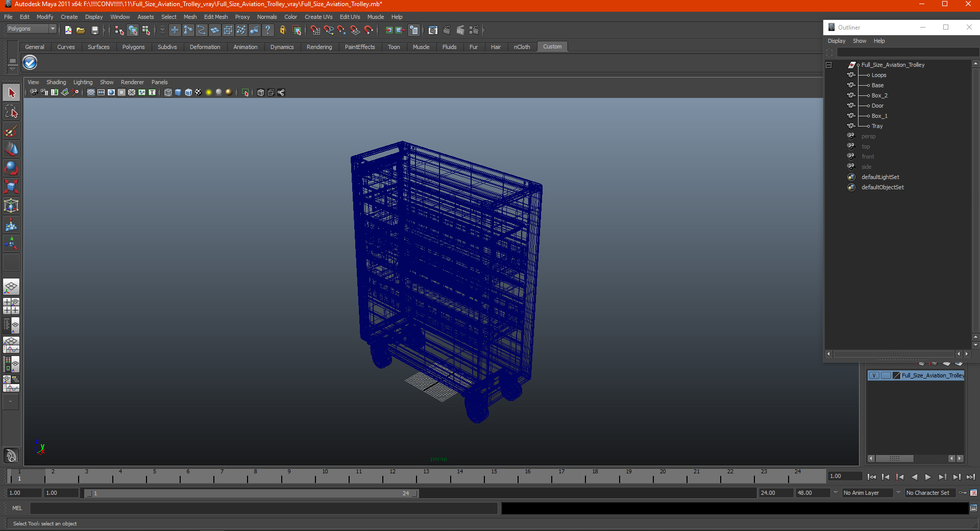
Task: Toggle snap to view planes magnet
Action: 355,30
